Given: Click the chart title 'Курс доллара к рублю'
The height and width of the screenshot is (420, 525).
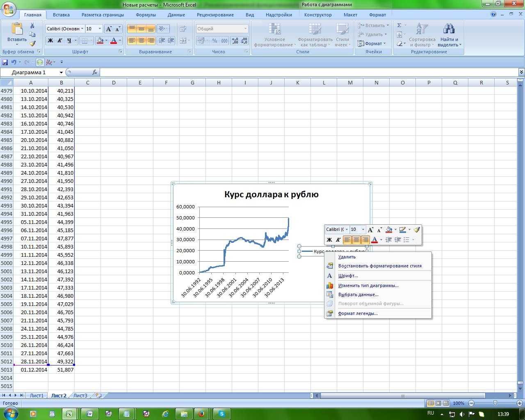Looking at the screenshot, I should [271, 194].
